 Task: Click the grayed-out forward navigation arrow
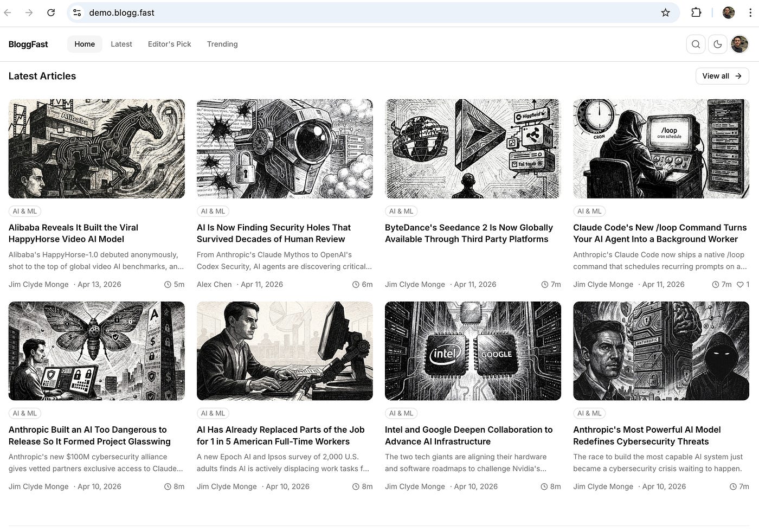pyautogui.click(x=29, y=12)
